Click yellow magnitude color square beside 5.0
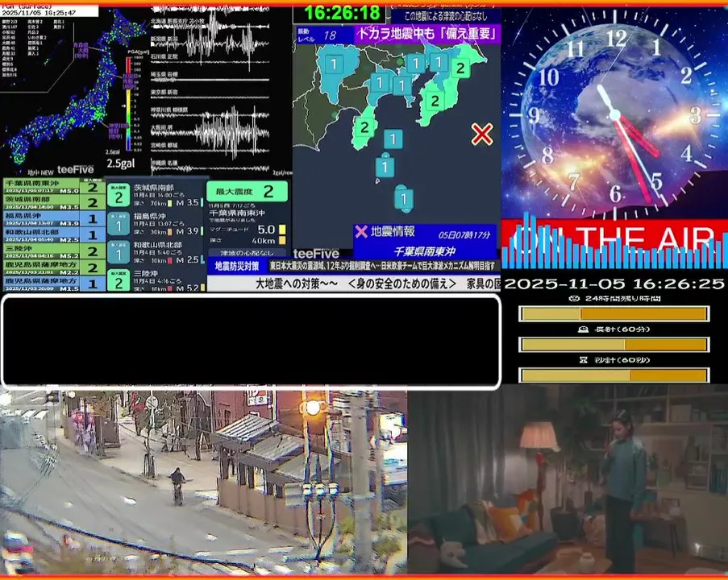This screenshot has width=728, height=580. [282, 230]
